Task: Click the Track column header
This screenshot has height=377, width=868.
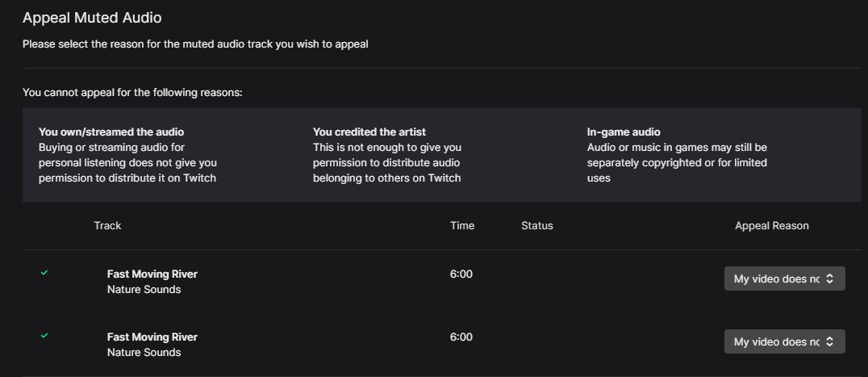Action: pyautogui.click(x=107, y=225)
